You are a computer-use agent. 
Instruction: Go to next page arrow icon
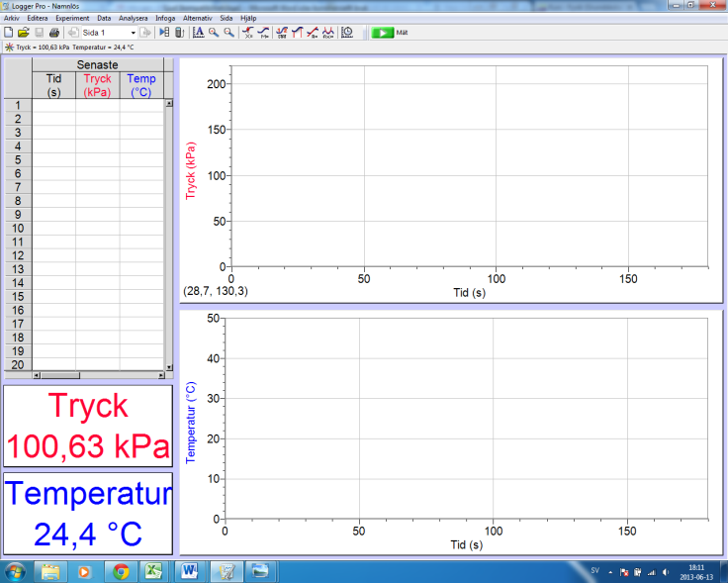(145, 33)
